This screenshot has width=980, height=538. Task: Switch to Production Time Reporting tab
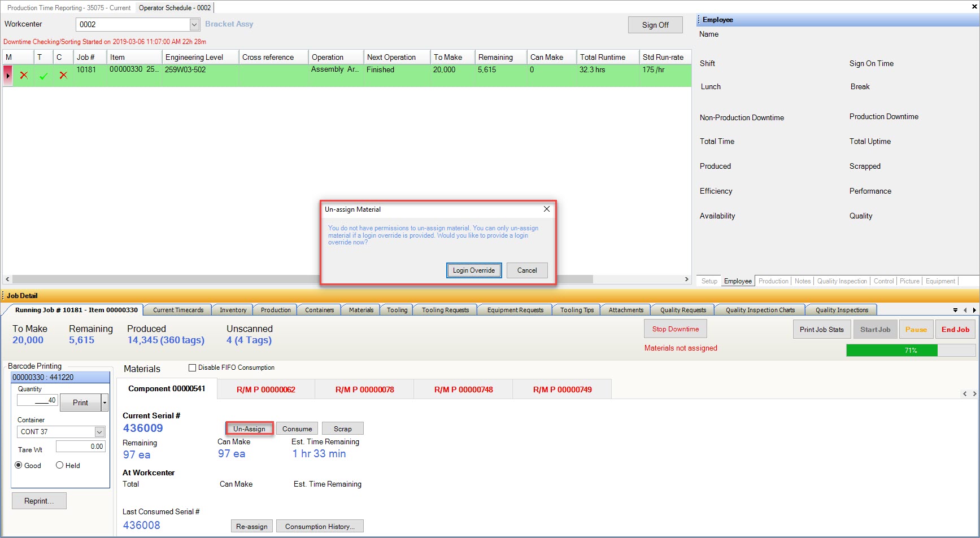tap(68, 8)
